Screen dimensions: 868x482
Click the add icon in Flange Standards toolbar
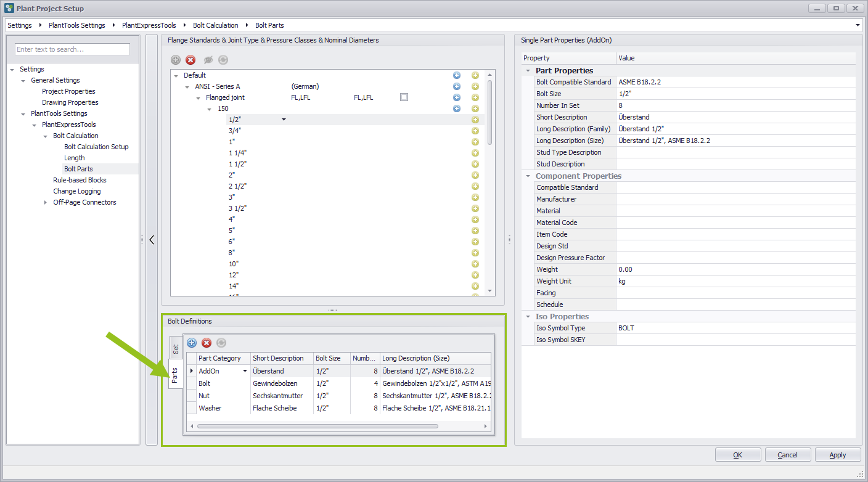176,60
